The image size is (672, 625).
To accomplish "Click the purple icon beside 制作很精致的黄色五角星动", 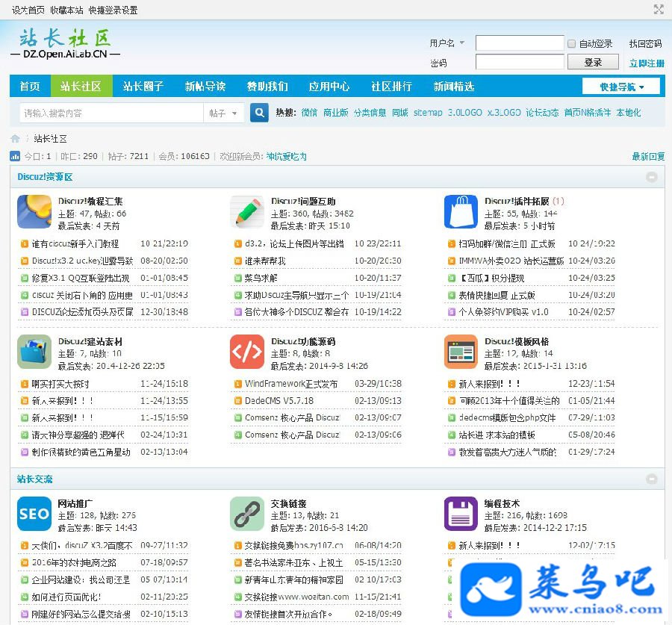I will point(25,453).
